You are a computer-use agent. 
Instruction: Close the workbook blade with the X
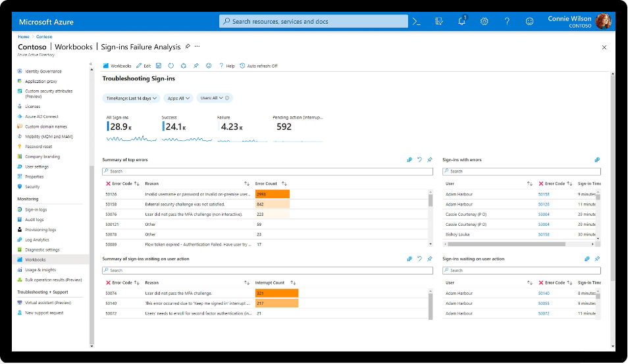[x=604, y=47]
